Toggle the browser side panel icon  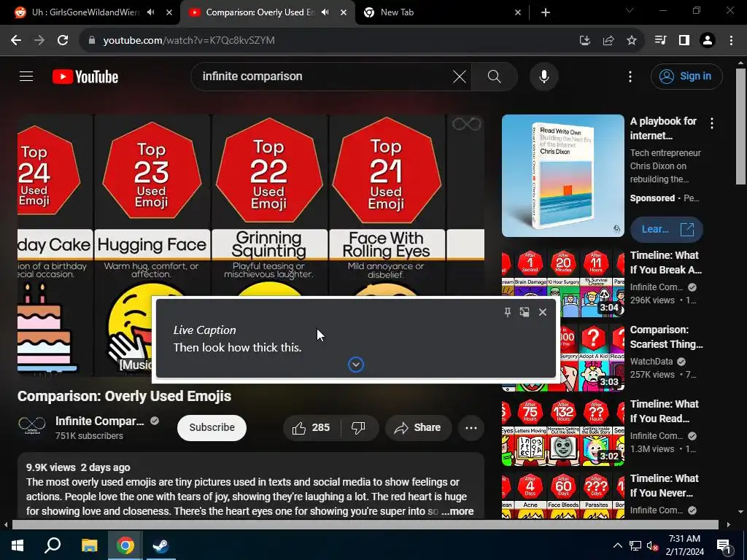[684, 41]
